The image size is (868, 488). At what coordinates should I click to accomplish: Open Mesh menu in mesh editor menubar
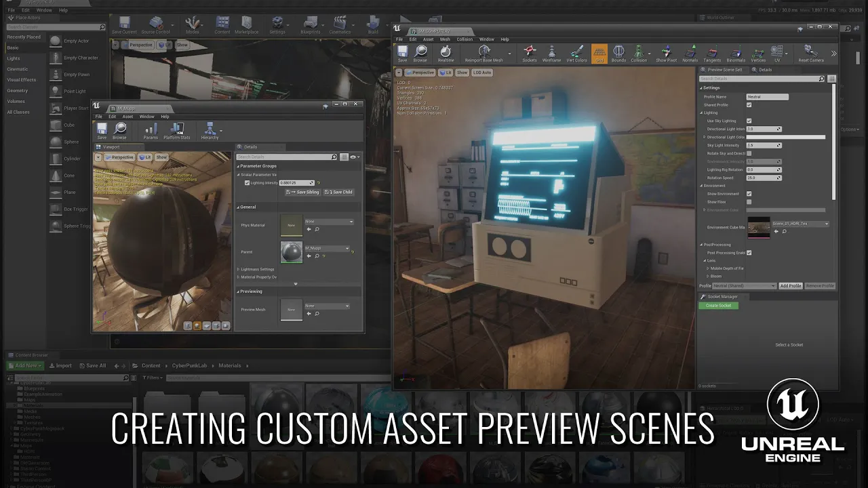[445, 39]
